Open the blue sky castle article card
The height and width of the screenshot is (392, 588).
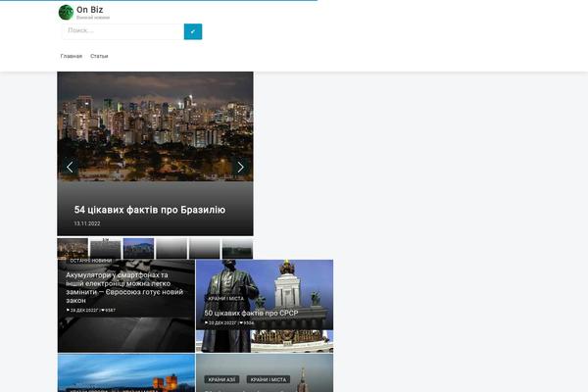tap(126, 372)
